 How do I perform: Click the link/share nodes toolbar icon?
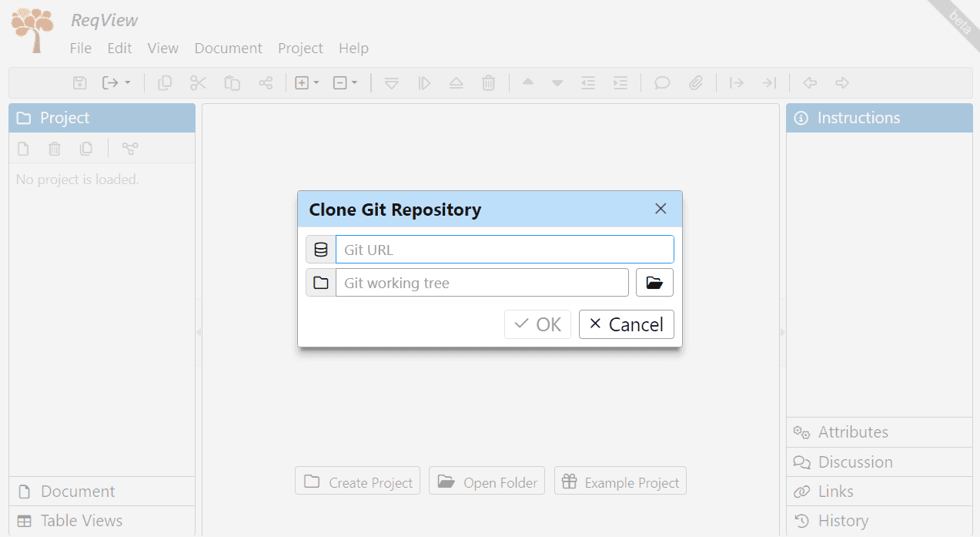(x=266, y=82)
